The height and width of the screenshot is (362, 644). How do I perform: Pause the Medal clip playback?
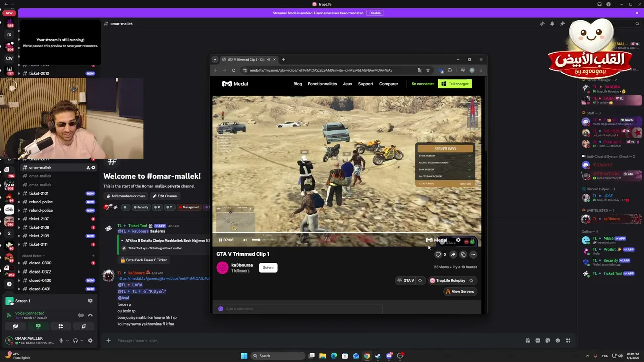pos(220,240)
